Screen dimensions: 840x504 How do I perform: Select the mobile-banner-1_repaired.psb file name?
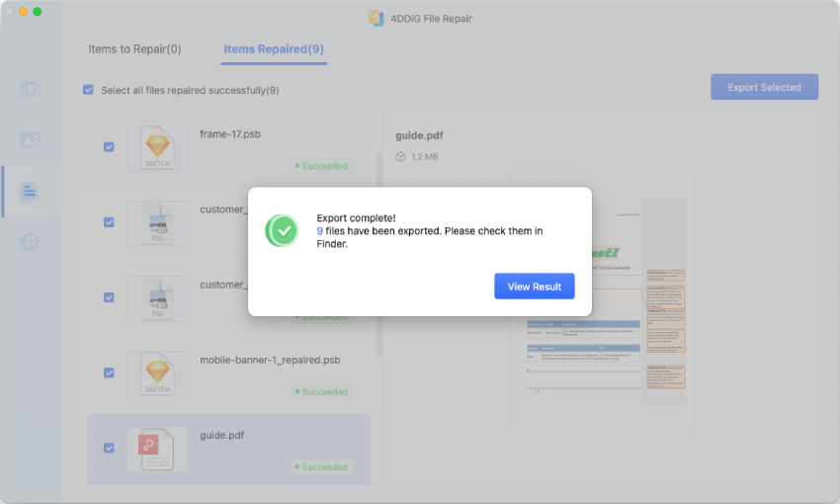(270, 360)
